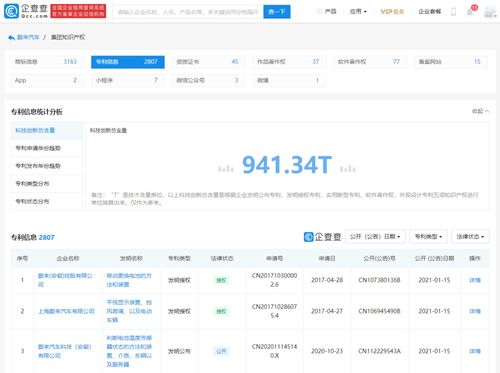
Task: Click the mobile phone icon in header
Action: coord(454,12)
